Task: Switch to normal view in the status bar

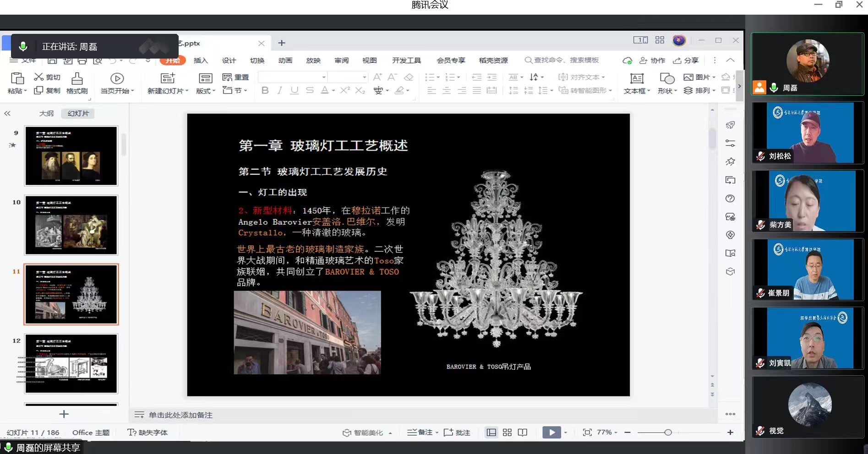Action: click(491, 432)
